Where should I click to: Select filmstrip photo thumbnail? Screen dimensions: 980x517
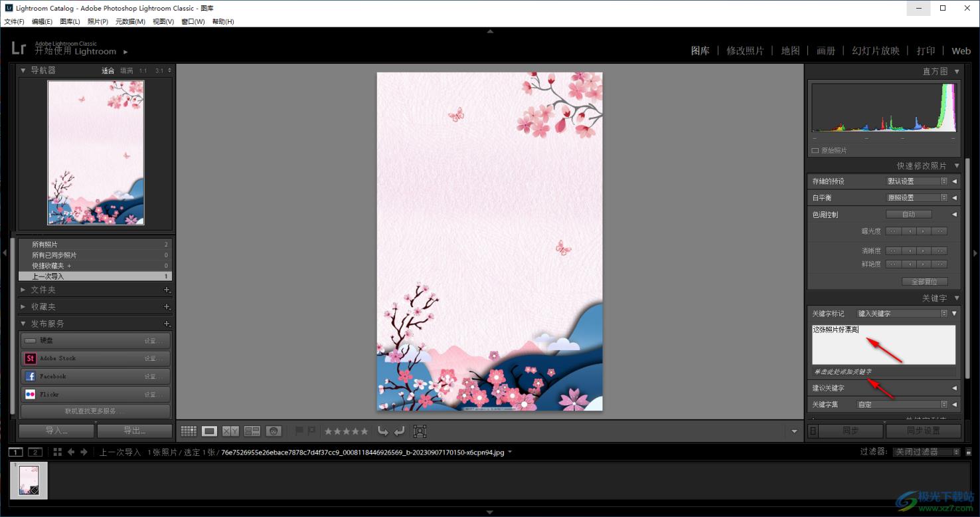pyautogui.click(x=29, y=480)
